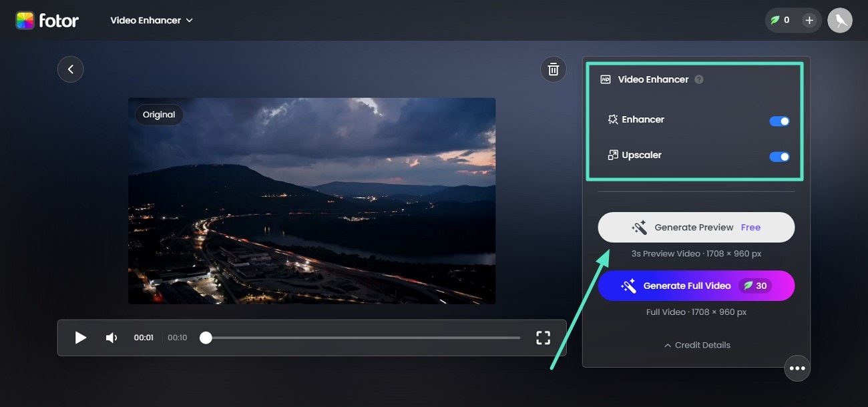
Task: Play the video preview
Action: (80, 338)
